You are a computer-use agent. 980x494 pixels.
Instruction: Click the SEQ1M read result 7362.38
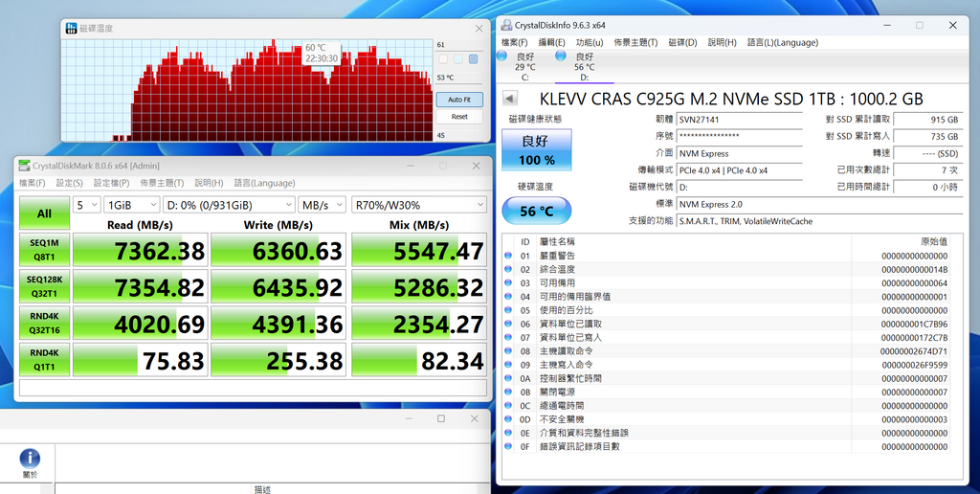[x=141, y=251]
